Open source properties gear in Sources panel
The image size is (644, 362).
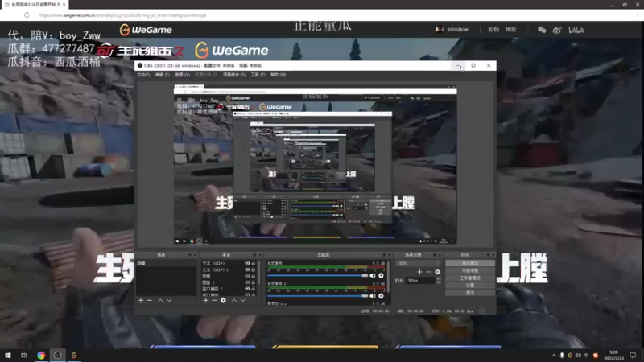coord(224,300)
